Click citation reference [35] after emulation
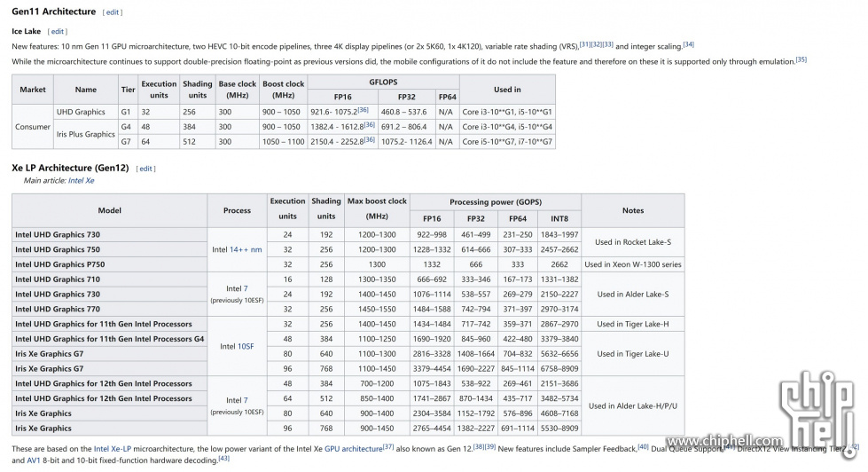868x472 pixels. 801,59
